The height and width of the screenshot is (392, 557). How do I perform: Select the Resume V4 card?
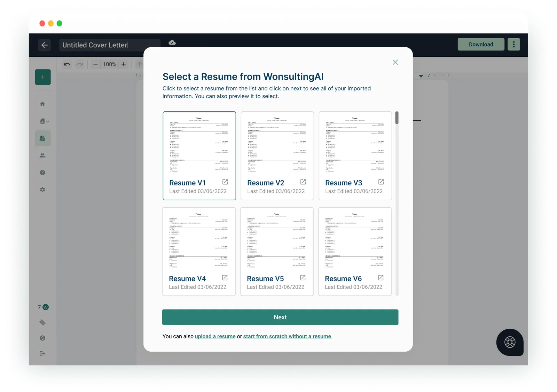click(199, 251)
